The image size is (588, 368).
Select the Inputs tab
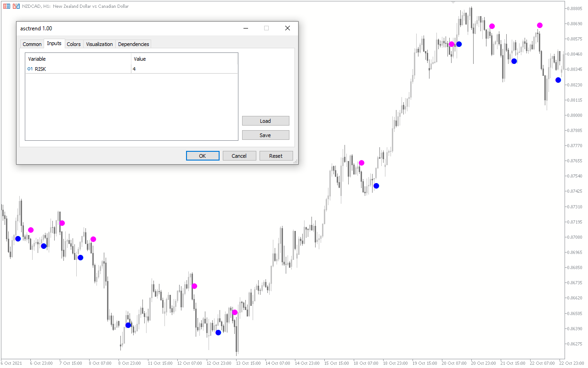click(x=54, y=44)
